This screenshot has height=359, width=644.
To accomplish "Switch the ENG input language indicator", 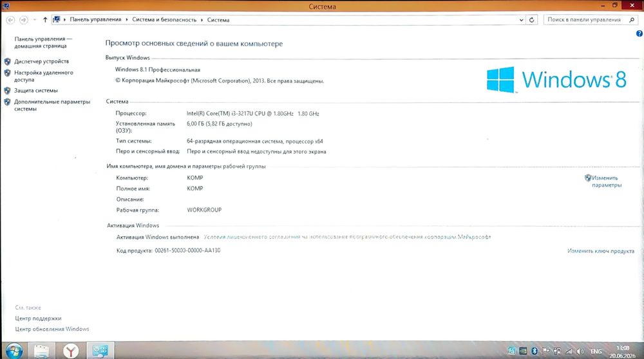I will (596, 352).
